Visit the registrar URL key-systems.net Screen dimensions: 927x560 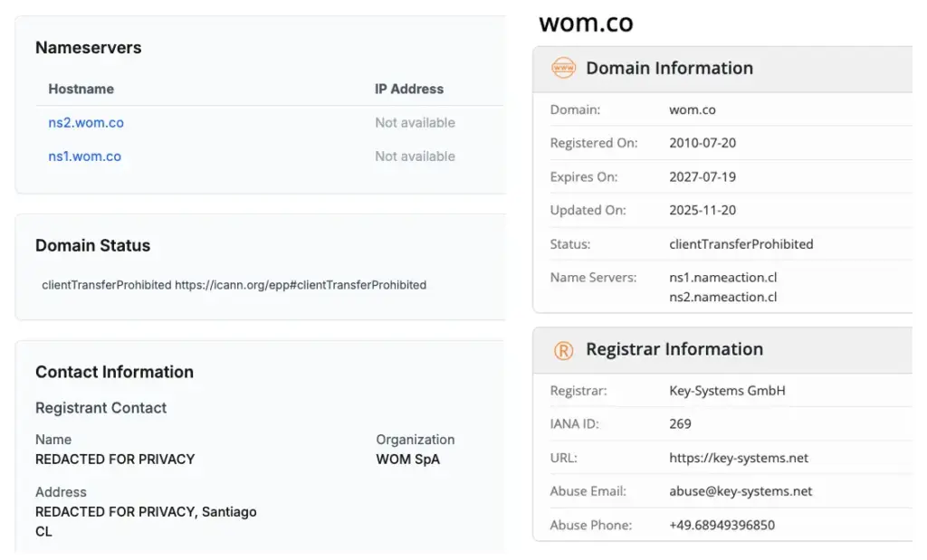(x=738, y=458)
